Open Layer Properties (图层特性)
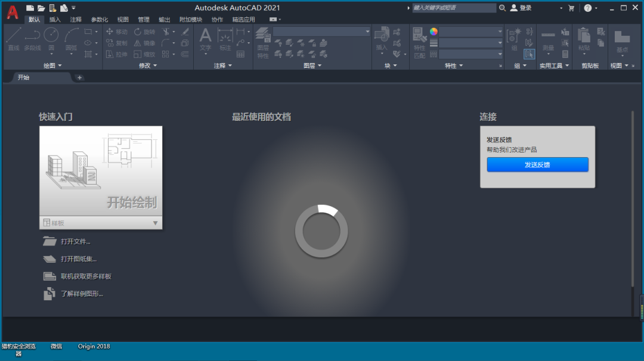 (x=263, y=43)
